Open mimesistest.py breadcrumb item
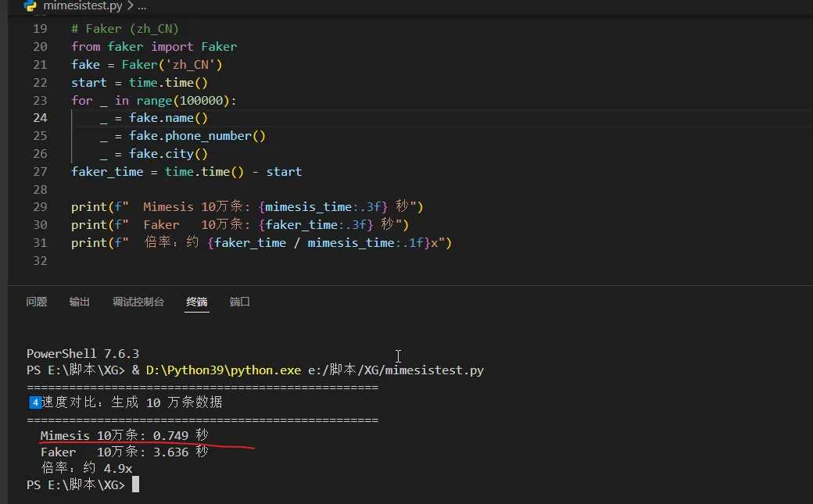The height and width of the screenshot is (504, 813). coord(82,5)
